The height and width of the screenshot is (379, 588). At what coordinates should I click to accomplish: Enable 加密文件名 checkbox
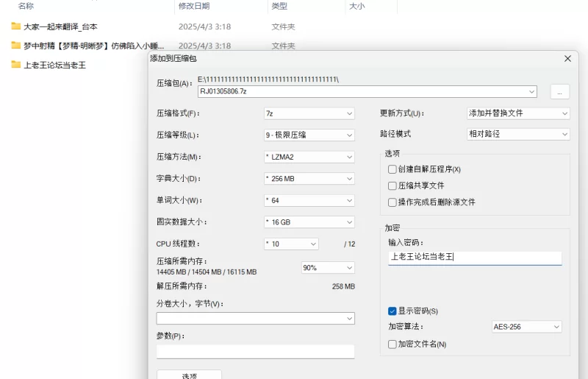pos(392,344)
